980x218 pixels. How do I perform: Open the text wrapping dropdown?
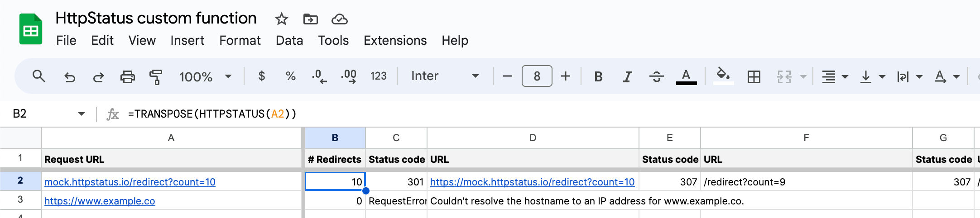[x=909, y=76]
